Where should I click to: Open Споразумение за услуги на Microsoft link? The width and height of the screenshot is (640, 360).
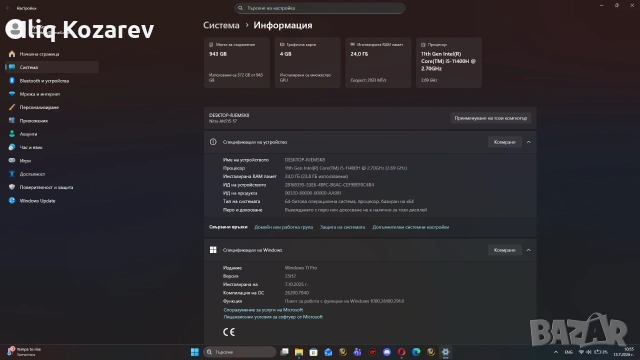(x=263, y=310)
